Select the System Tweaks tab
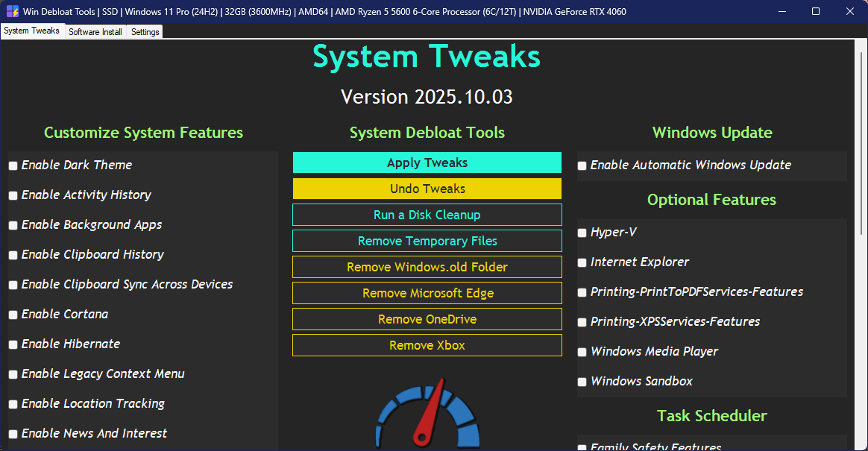This screenshot has height=451, width=868. (x=32, y=31)
